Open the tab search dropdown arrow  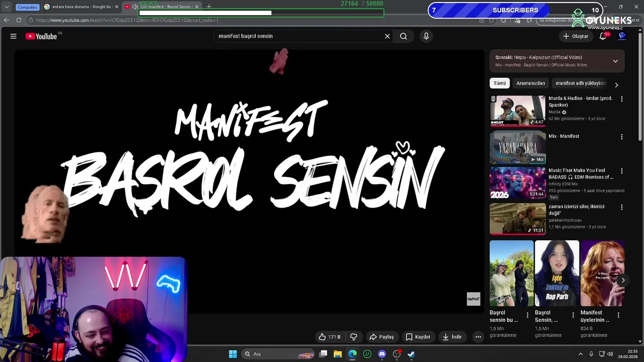click(7, 7)
